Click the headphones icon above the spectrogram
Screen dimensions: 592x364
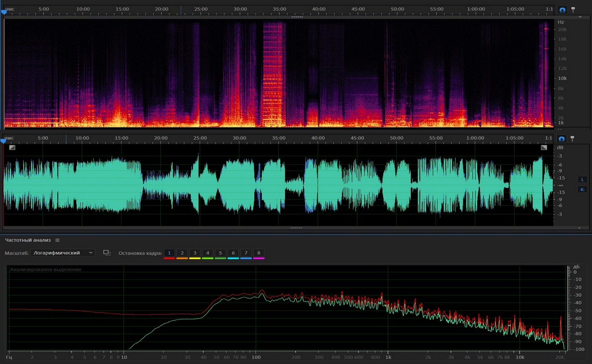pyautogui.click(x=562, y=10)
